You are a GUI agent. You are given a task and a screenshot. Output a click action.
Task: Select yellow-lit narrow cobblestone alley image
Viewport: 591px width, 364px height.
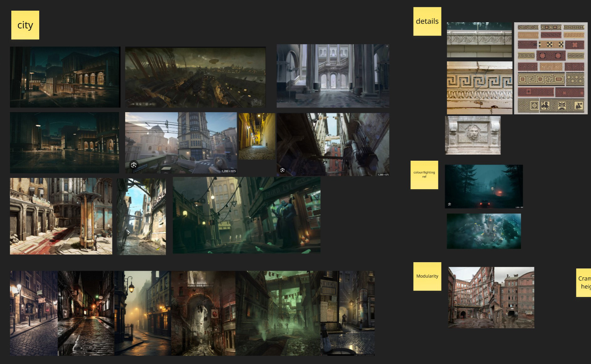click(257, 136)
